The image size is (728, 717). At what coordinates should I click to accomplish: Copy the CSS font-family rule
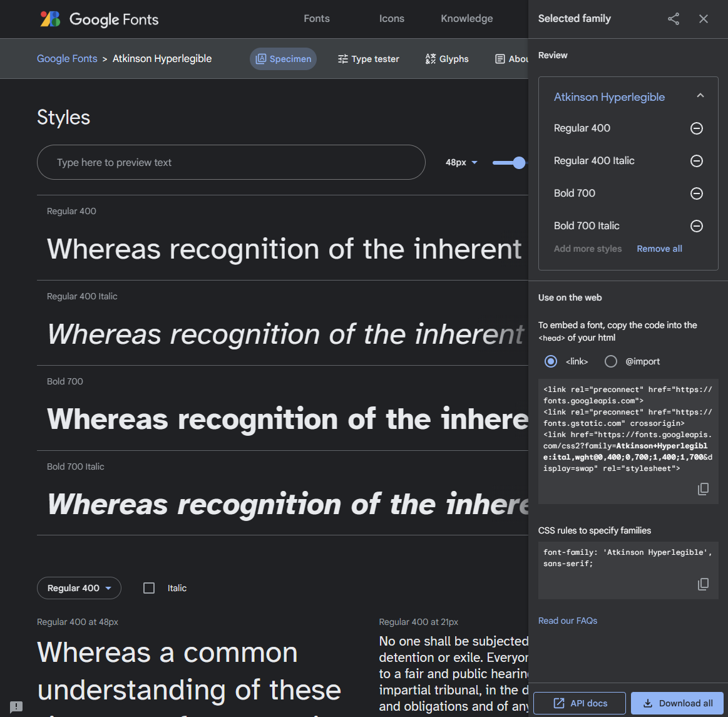[x=703, y=584]
